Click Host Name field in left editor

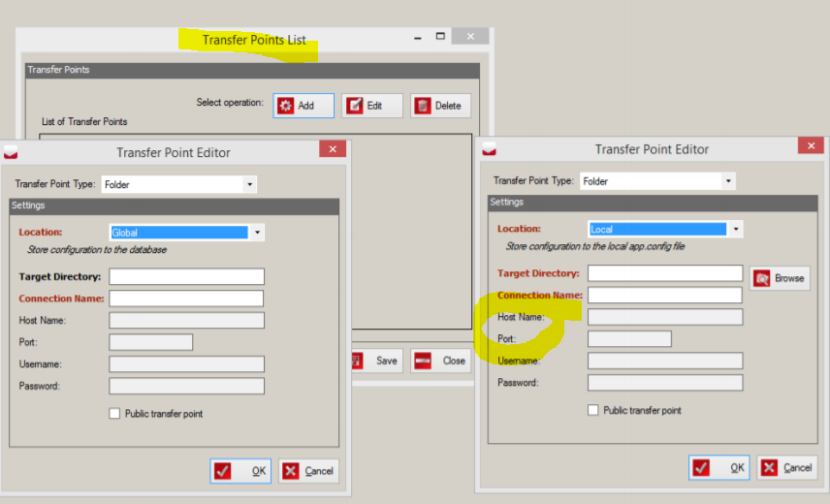click(x=186, y=320)
